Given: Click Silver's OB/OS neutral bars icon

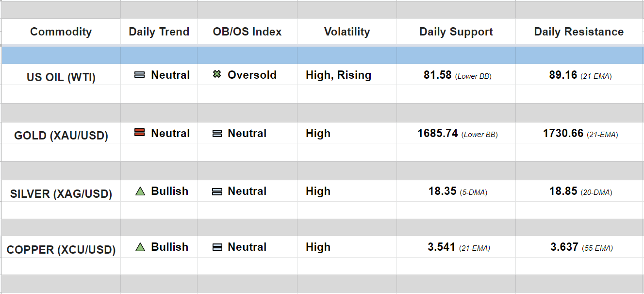Looking at the screenshot, I should [x=217, y=191].
